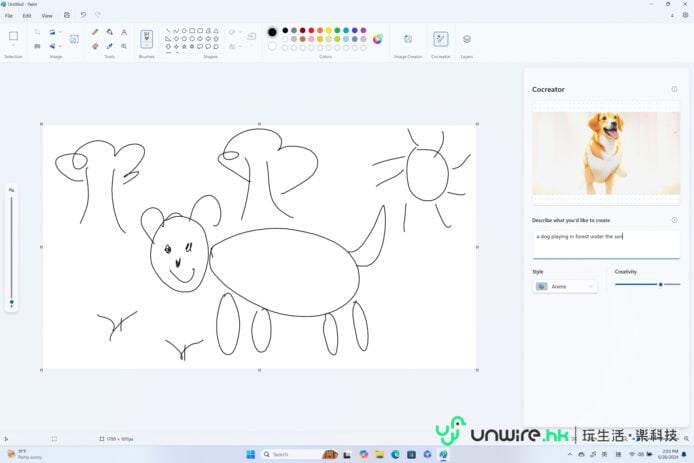
Task: Click the Edit colors rainbow wheel
Action: [x=378, y=39]
